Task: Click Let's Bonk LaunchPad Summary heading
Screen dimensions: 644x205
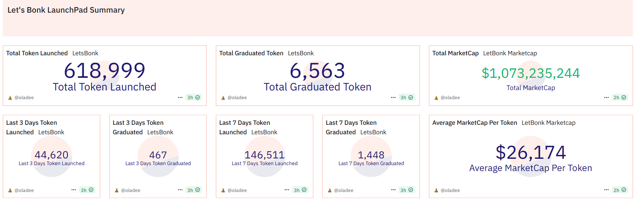Action: (66, 10)
